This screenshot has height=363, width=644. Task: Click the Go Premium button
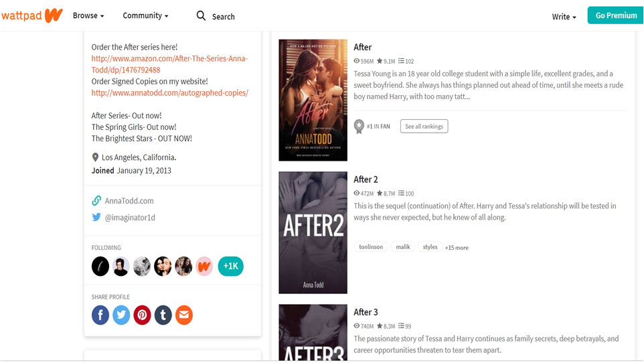[615, 15]
